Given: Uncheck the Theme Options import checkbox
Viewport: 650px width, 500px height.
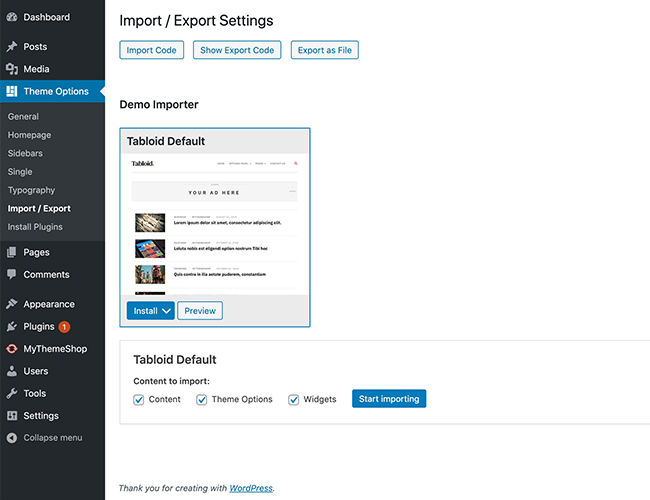Looking at the screenshot, I should (x=201, y=400).
